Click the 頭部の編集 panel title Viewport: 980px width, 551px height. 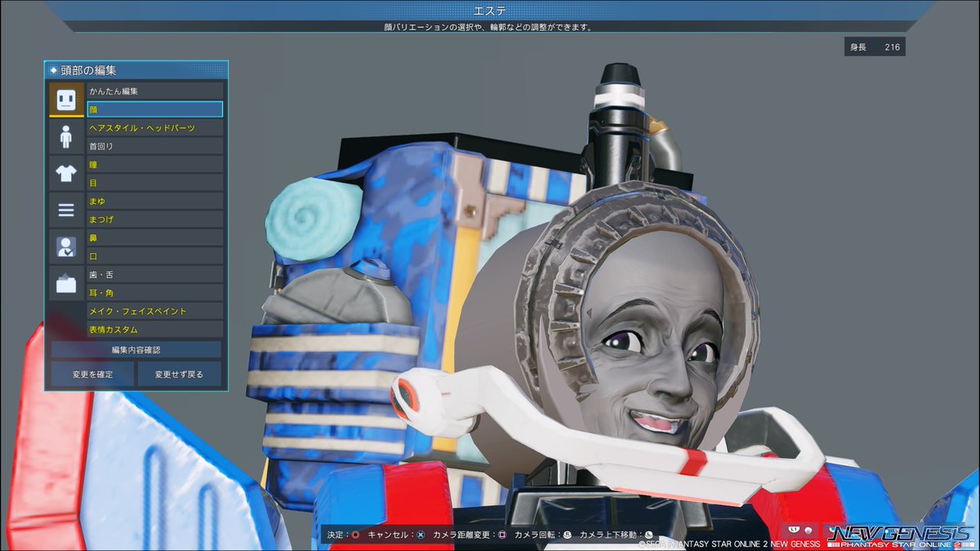(89, 70)
